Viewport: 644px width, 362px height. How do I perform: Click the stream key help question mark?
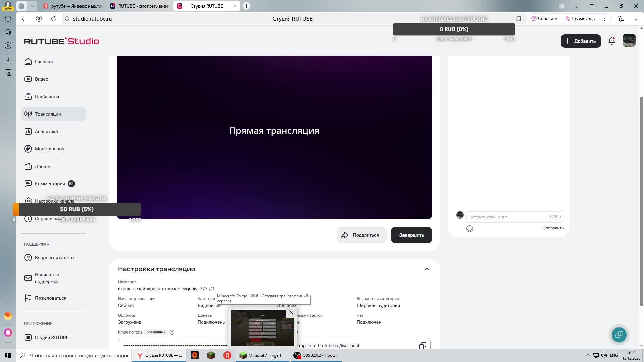[172, 332]
